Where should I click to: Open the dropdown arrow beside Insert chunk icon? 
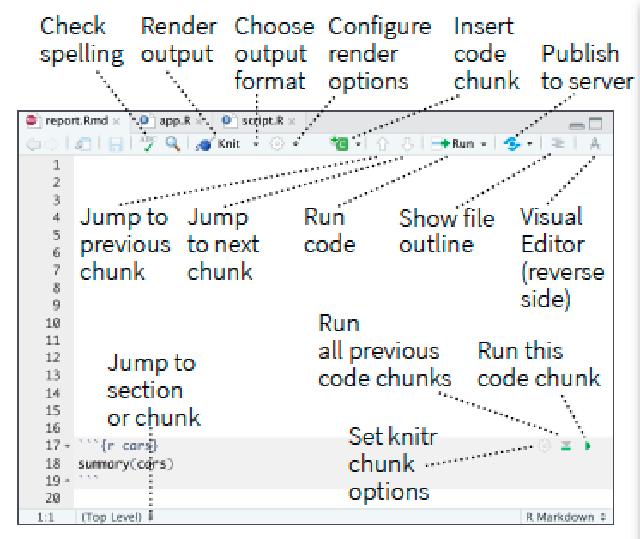358,144
